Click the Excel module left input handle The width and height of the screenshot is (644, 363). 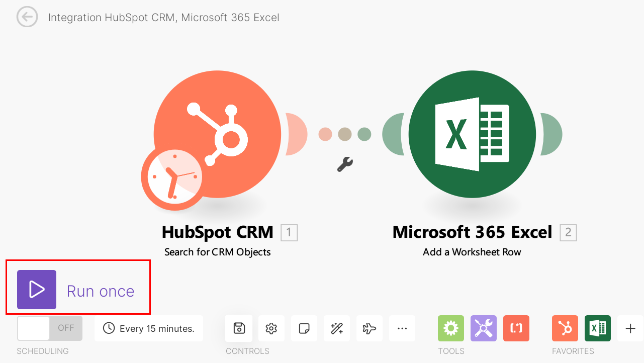coord(393,134)
